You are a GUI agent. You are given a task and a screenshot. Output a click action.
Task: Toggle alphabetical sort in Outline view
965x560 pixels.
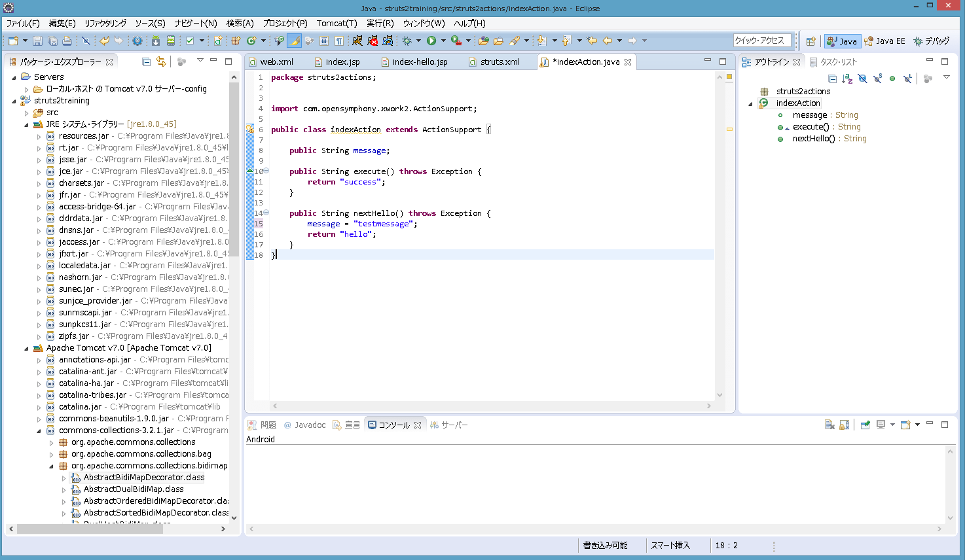click(x=847, y=79)
